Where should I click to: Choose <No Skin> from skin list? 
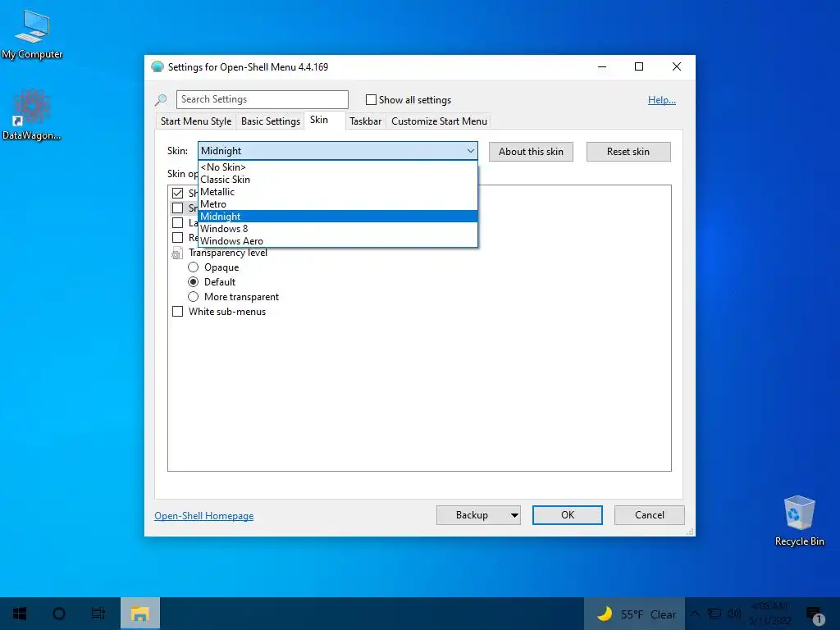pyautogui.click(x=337, y=167)
